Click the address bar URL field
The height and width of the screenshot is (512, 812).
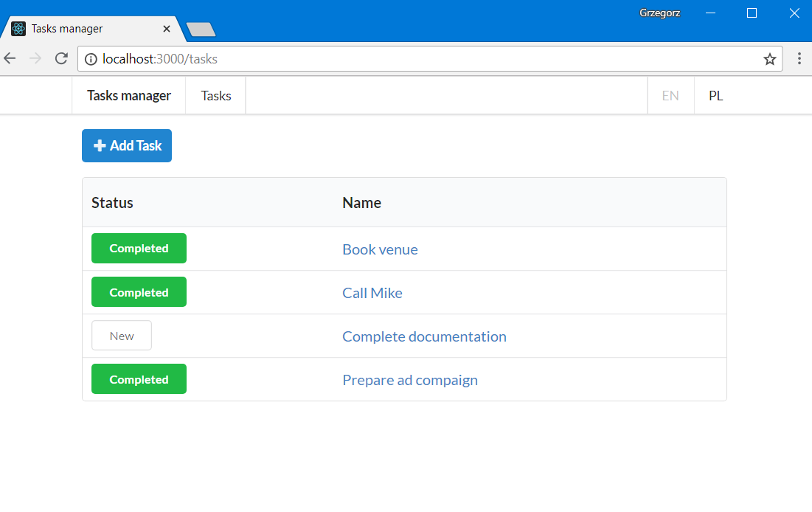430,59
